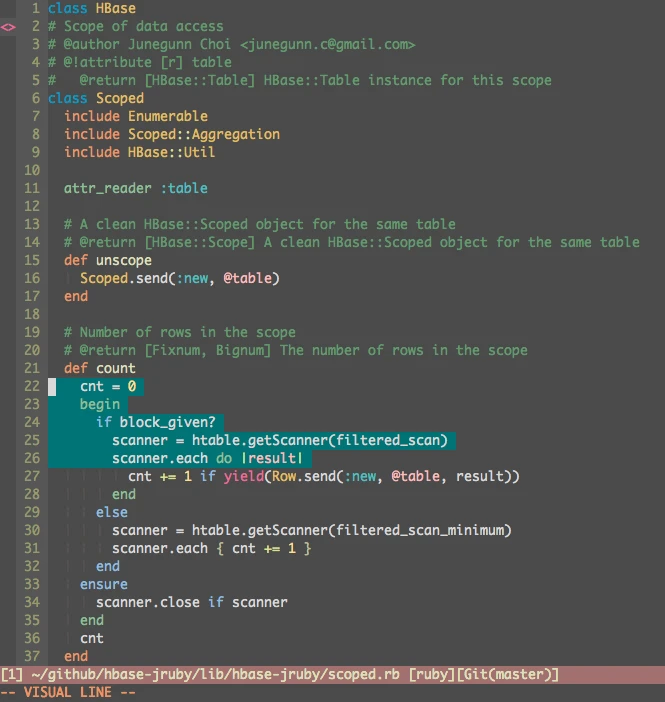Click the sign-column marker on line 2
The height and width of the screenshot is (702, 665).
pos(8,27)
